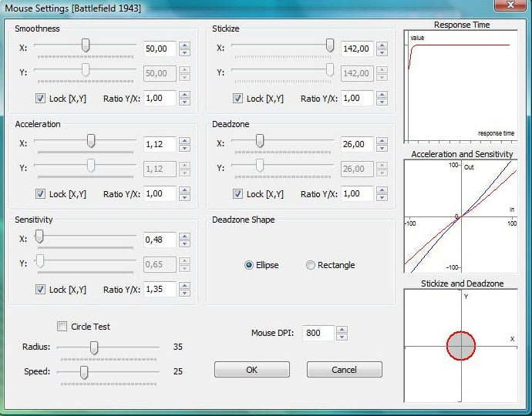Increase Sensitivity Ratio Y/X with up arrow

coord(184,286)
